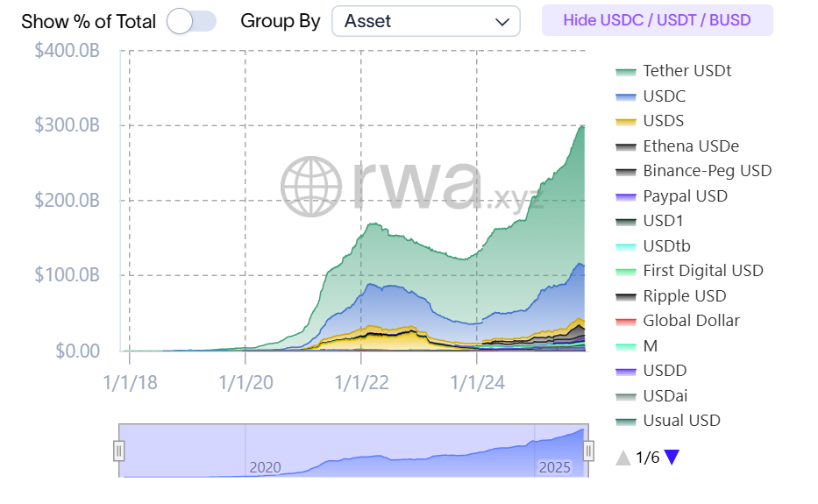This screenshot has height=504, width=818.
Task: Toggle USDC legend swatch icon
Action: click(626, 96)
